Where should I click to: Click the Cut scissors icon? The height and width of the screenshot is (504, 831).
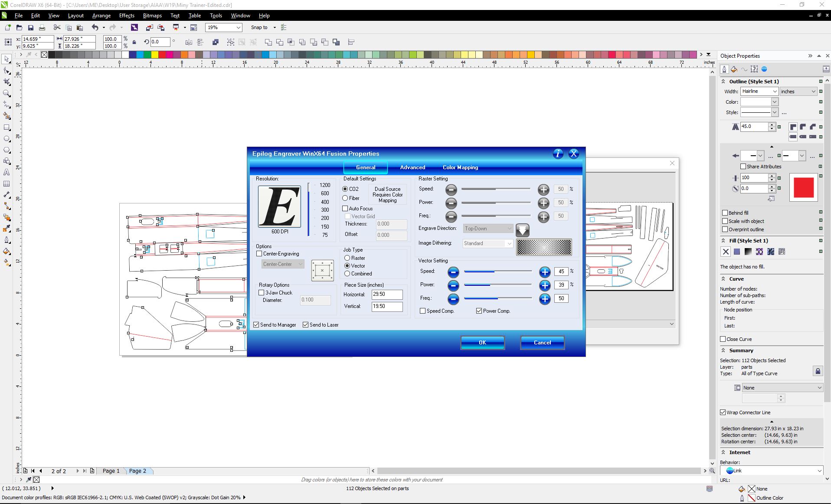[57, 27]
